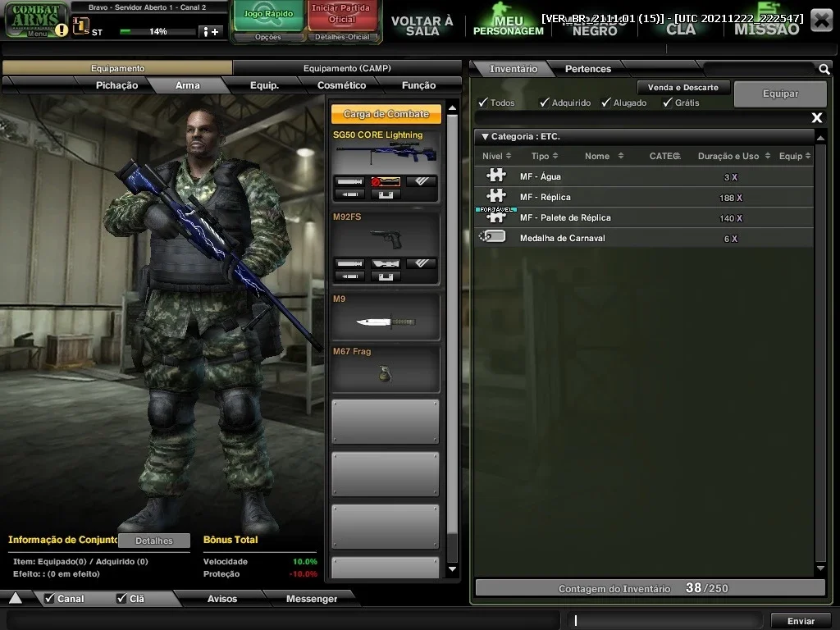The width and height of the screenshot is (840, 630).
Task: Click the loadout list scroll-up arrow
Action: pyautogui.click(x=452, y=107)
